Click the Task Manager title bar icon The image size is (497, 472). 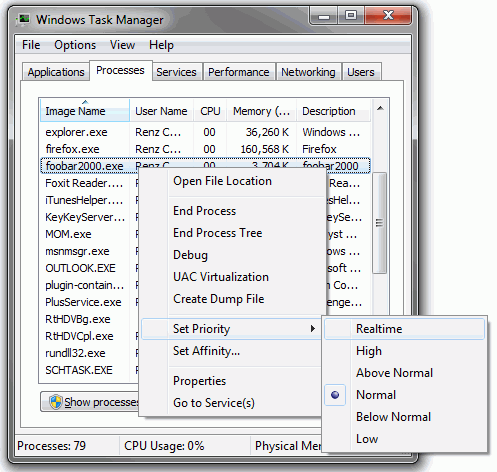point(24,19)
